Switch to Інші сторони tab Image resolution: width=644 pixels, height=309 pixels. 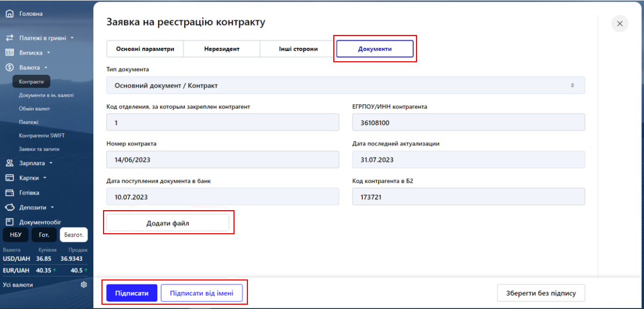(x=298, y=49)
